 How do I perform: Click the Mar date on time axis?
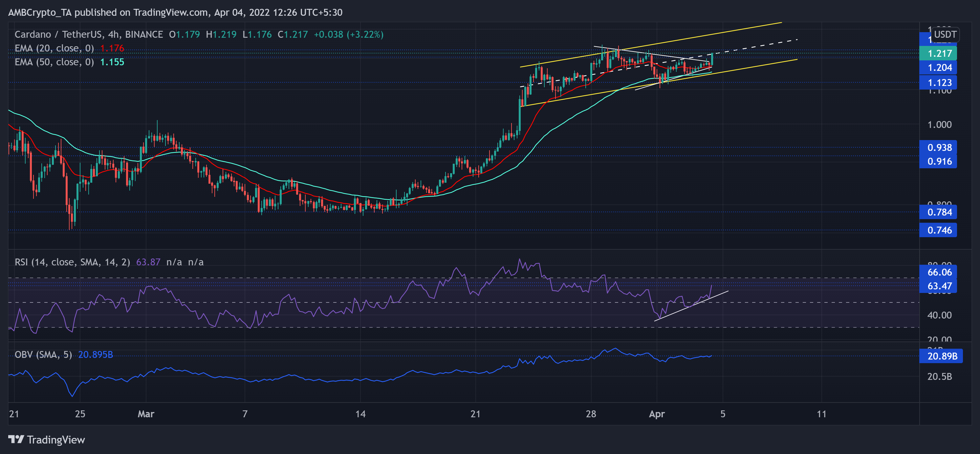coord(146,414)
